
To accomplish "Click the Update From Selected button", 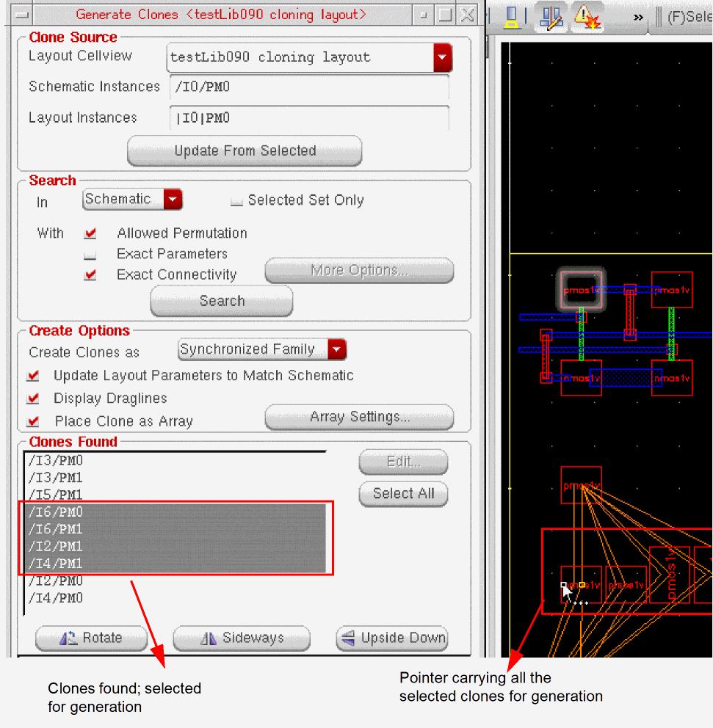I will (x=245, y=150).
